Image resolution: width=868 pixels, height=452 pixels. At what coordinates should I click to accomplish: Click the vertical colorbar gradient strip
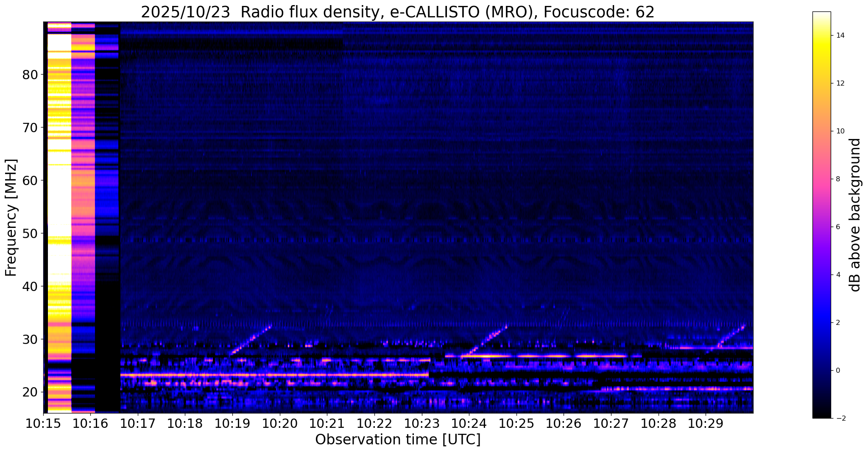click(821, 215)
